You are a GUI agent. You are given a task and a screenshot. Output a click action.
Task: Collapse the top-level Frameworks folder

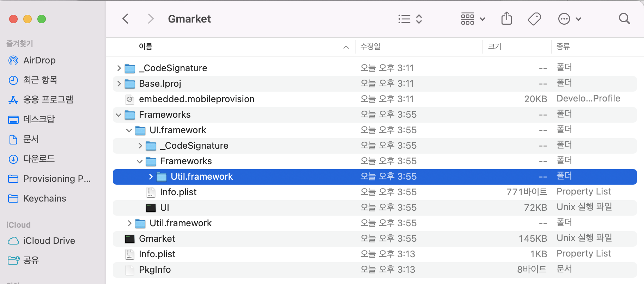tap(119, 115)
